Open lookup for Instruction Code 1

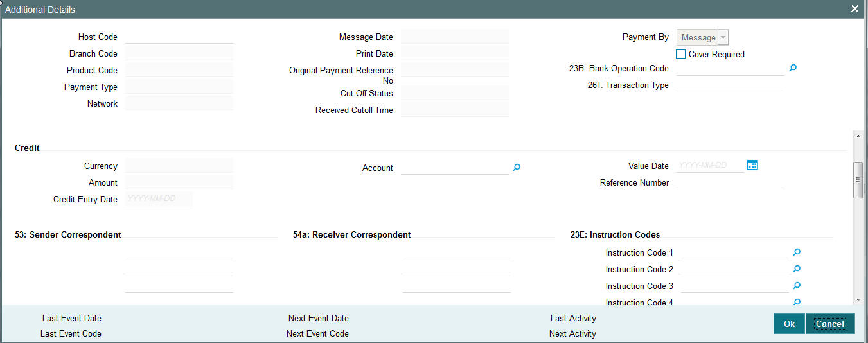tap(797, 252)
